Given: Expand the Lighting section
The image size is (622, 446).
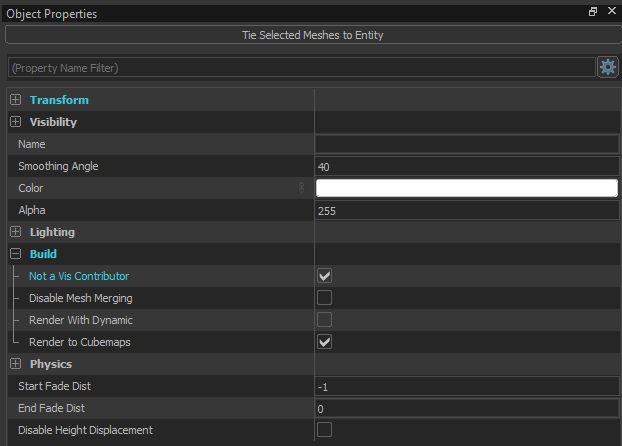Looking at the screenshot, I should [x=15, y=232].
